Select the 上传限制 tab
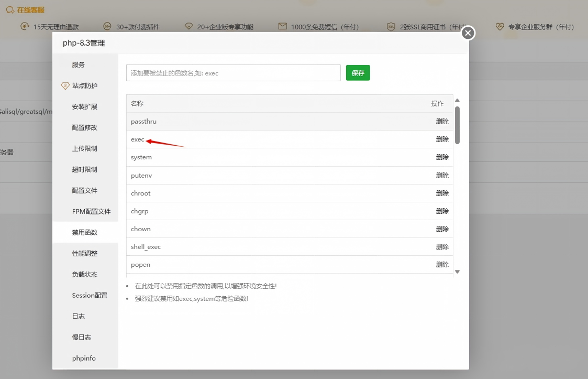The height and width of the screenshot is (379, 588). pos(85,149)
